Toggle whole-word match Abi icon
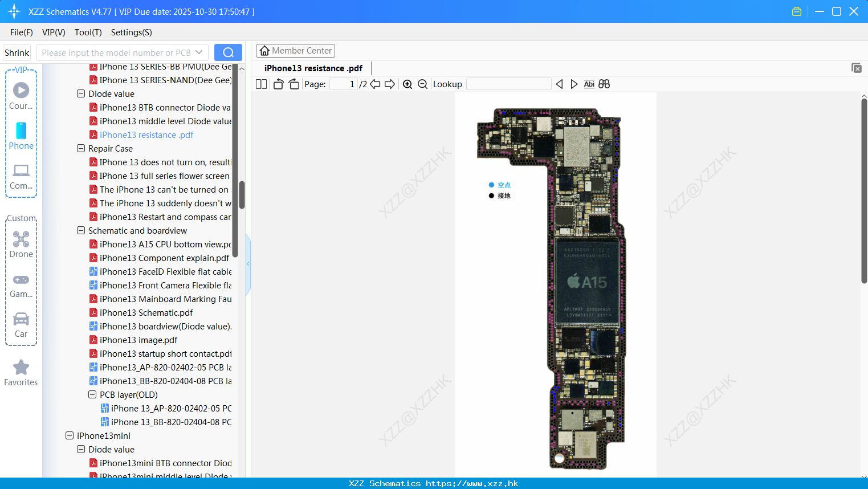 point(589,84)
